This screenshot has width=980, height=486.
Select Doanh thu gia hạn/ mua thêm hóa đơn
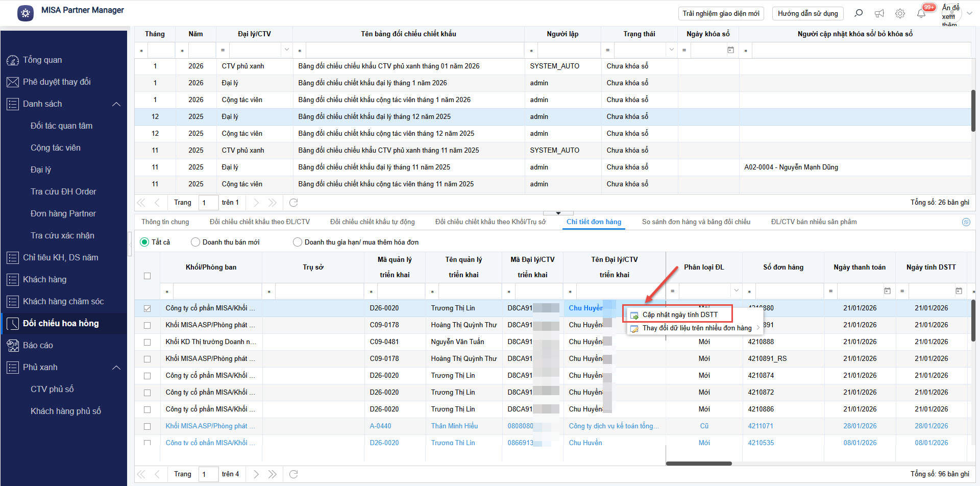[298, 242]
